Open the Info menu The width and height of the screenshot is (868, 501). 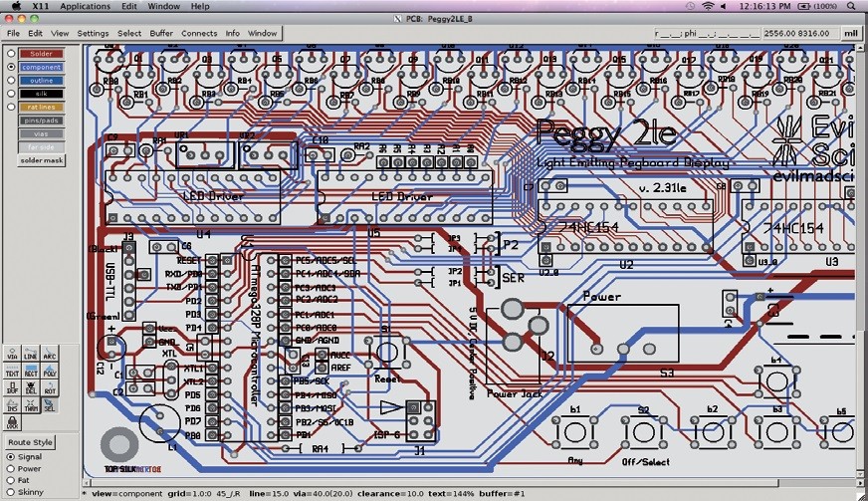(x=233, y=33)
